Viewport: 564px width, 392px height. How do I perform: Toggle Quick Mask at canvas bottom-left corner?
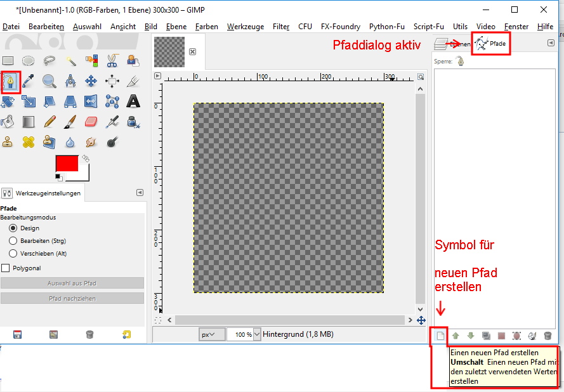tap(157, 320)
